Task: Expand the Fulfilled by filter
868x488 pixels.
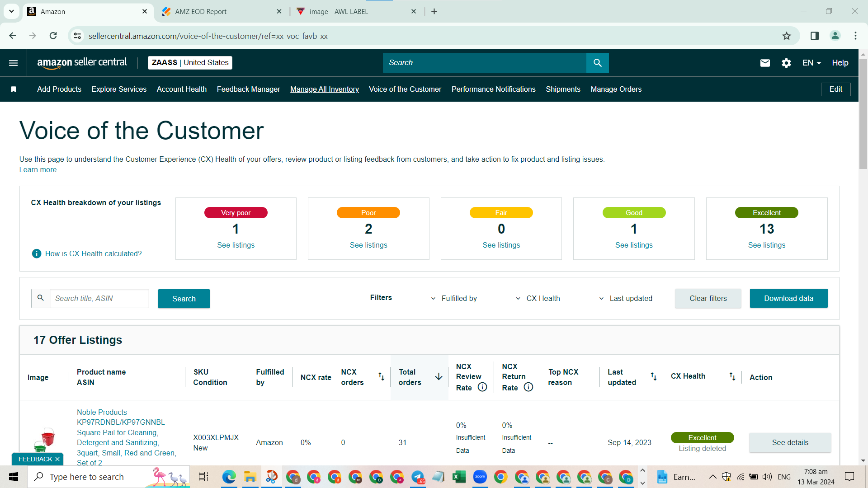Action: coord(453,298)
